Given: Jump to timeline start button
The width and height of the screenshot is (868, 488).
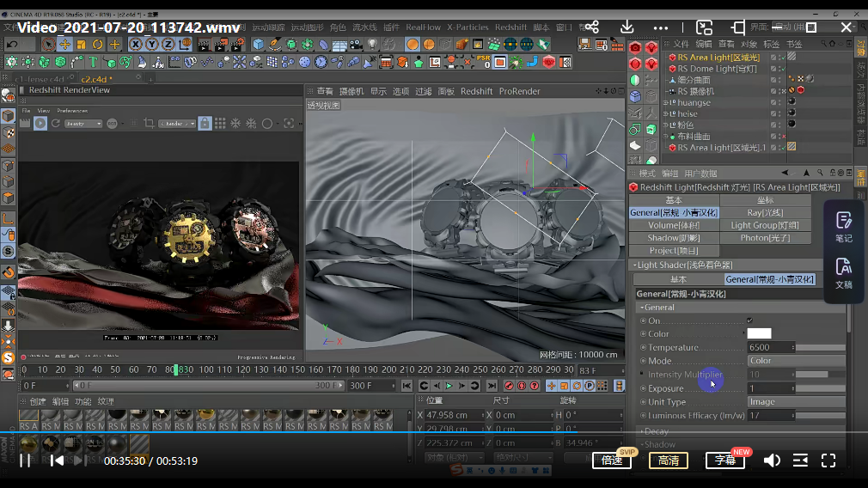Looking at the screenshot, I should coord(406,386).
